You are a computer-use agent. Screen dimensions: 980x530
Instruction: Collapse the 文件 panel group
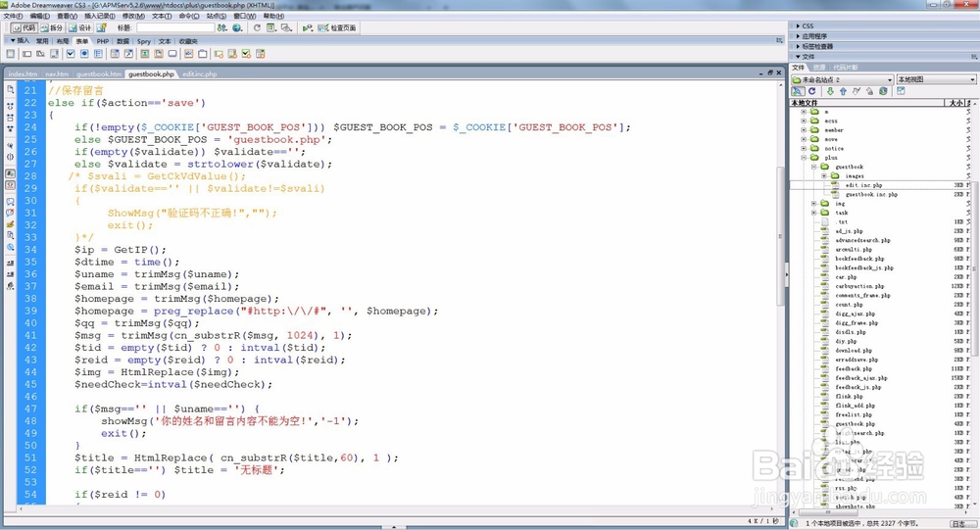pyautogui.click(x=798, y=56)
